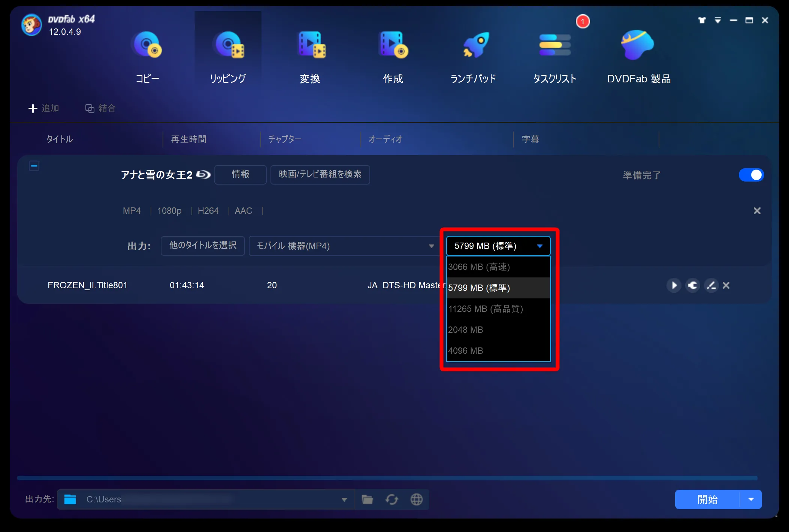Screen dimensions: 789x532
Task: Click the チャプター column header
Action: click(285, 139)
